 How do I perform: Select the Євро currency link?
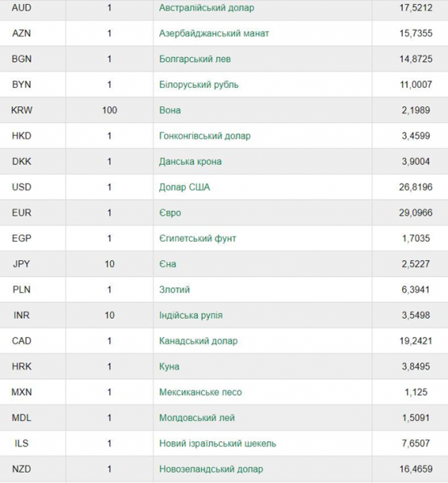click(170, 213)
